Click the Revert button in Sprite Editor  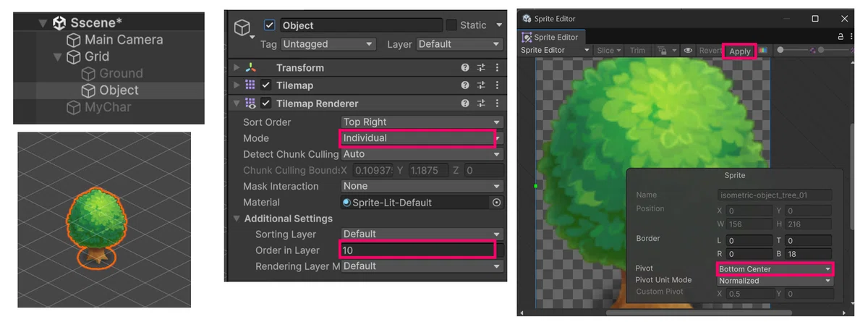(710, 51)
